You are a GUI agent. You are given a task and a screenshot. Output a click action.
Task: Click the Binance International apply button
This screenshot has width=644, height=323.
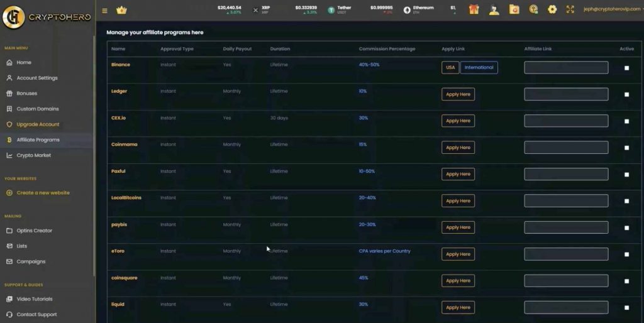(479, 67)
